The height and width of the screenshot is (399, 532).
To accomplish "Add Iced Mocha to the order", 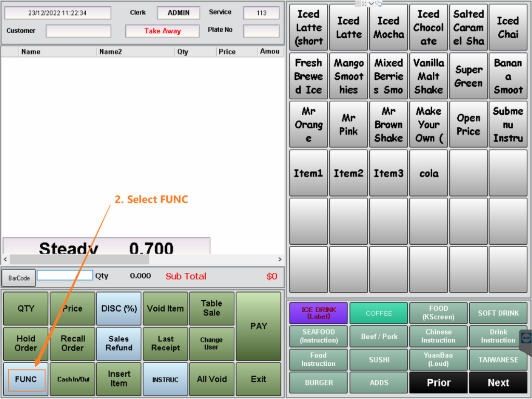I will [x=389, y=28].
